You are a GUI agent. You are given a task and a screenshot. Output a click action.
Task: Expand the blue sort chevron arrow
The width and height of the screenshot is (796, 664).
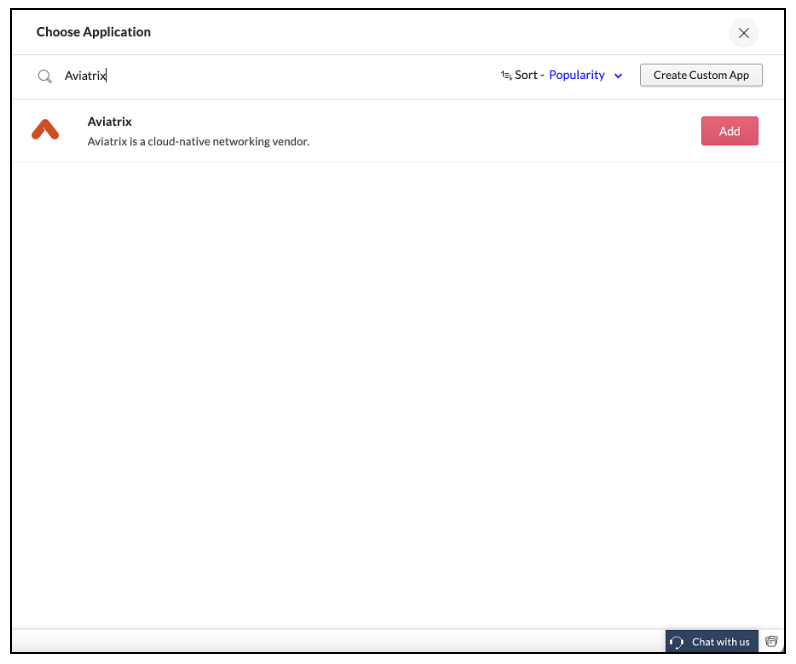[x=618, y=76]
